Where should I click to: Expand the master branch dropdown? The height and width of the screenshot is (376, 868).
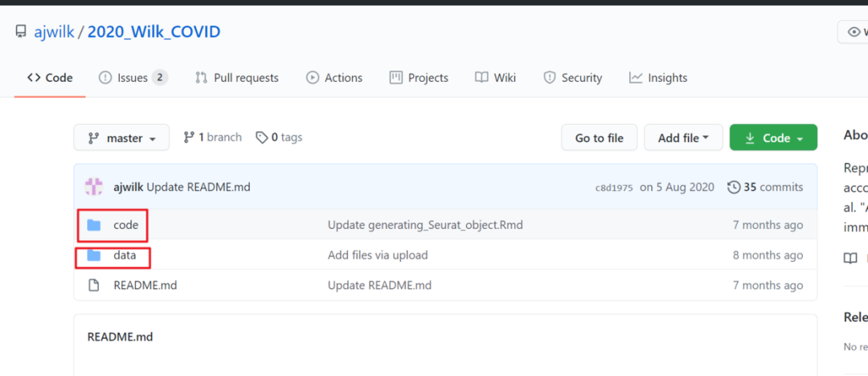click(x=121, y=138)
